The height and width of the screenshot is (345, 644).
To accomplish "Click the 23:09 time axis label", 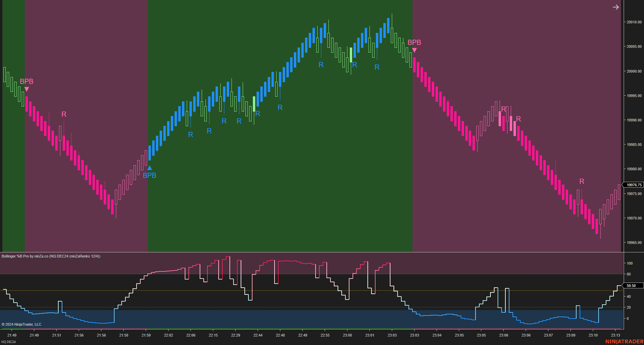I will tap(571, 335).
